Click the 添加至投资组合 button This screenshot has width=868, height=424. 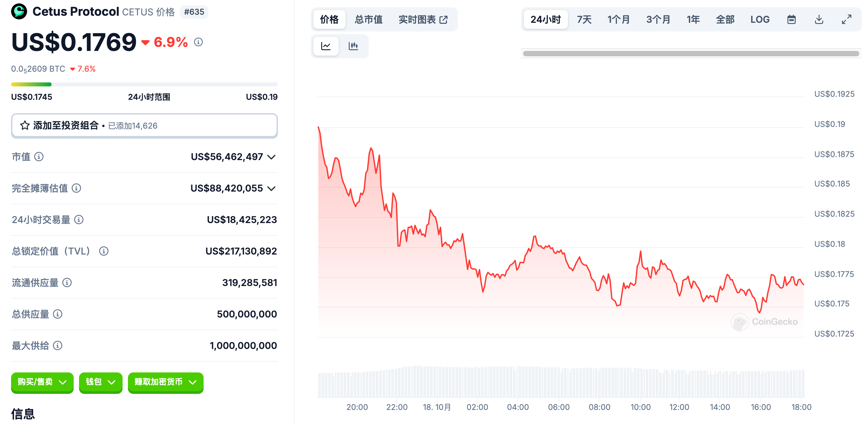point(144,126)
